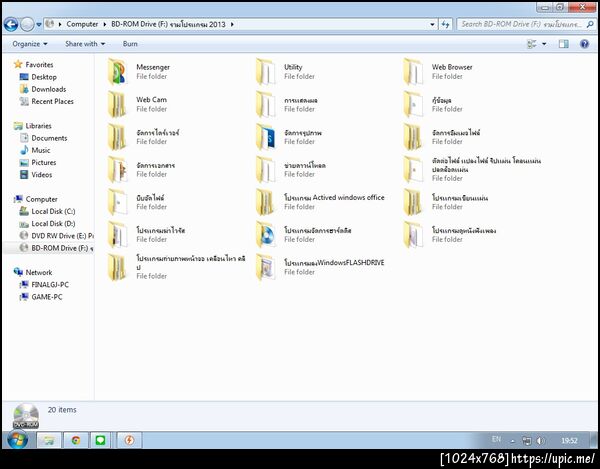Expand the chevron after Computer breadcrumb
600x469 pixels.
[104, 24]
